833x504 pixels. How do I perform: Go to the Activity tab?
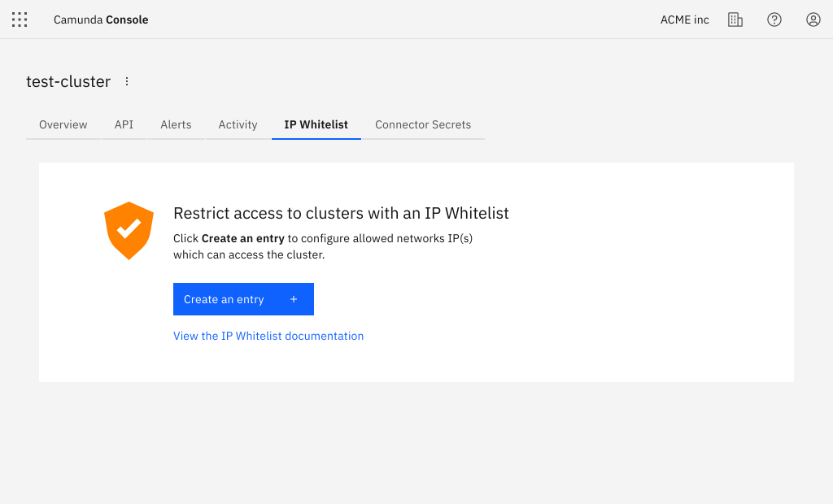click(238, 124)
